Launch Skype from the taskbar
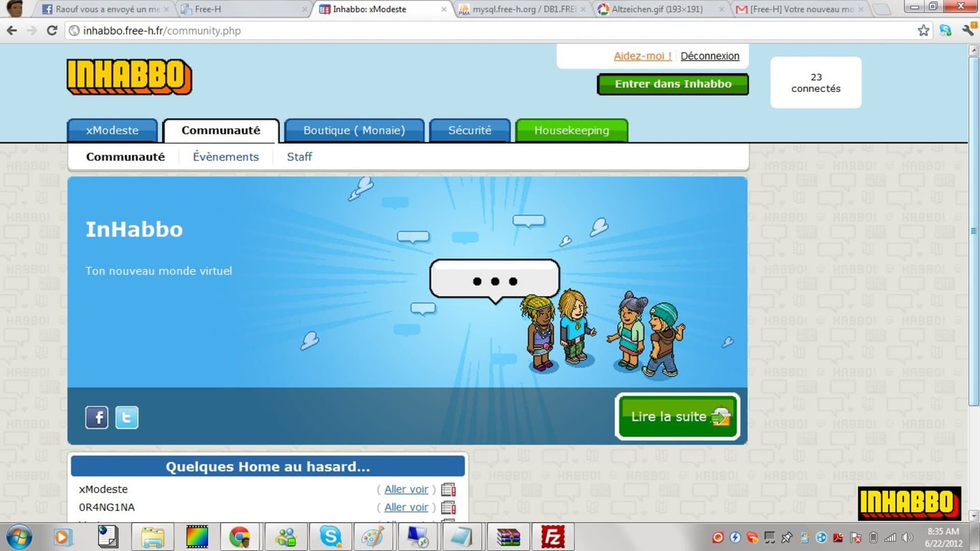This screenshot has height=551, width=980. pos(330,537)
